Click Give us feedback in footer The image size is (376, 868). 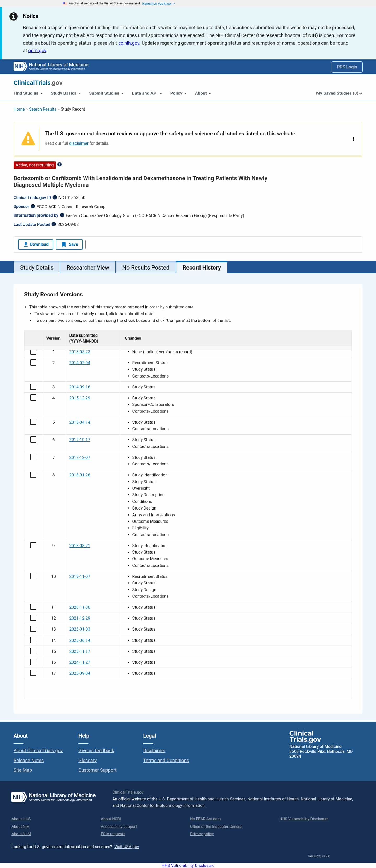click(x=96, y=750)
